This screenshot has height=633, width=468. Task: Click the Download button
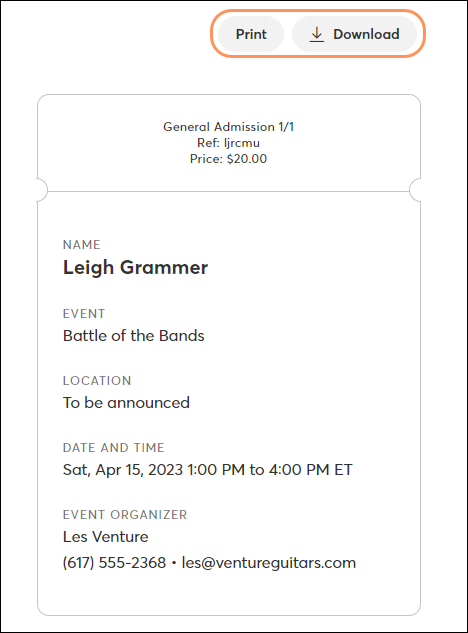[354, 34]
